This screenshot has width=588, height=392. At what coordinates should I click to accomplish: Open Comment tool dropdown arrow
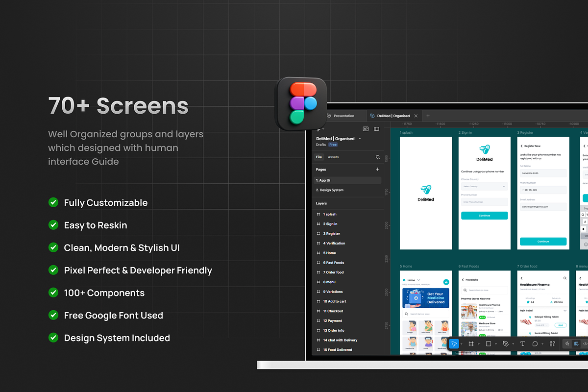tap(542, 344)
